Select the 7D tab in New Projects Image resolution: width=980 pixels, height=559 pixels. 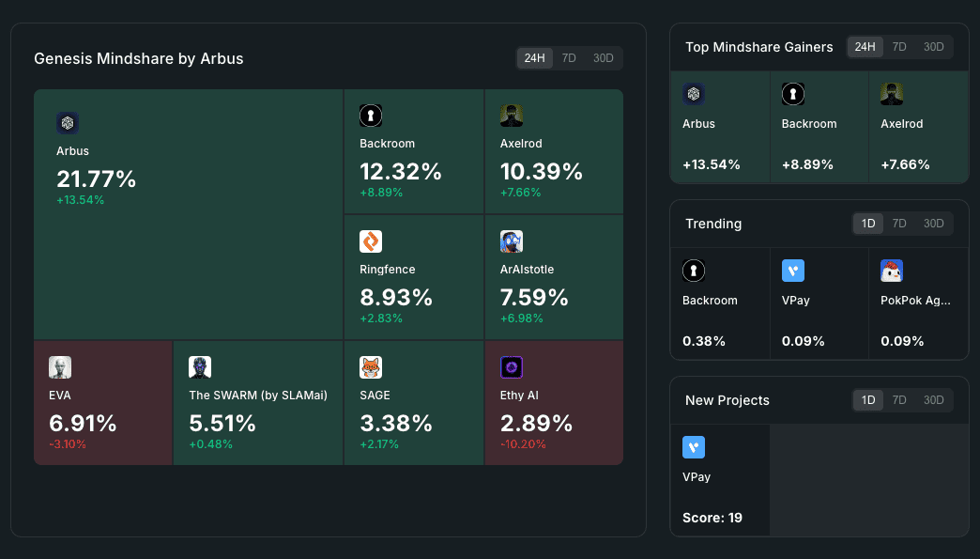tap(899, 400)
